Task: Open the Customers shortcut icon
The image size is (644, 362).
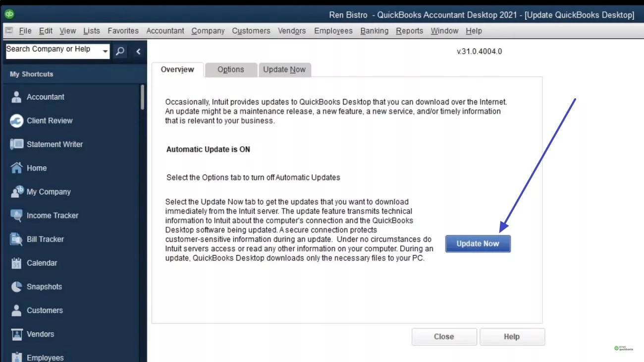Action: click(17, 310)
